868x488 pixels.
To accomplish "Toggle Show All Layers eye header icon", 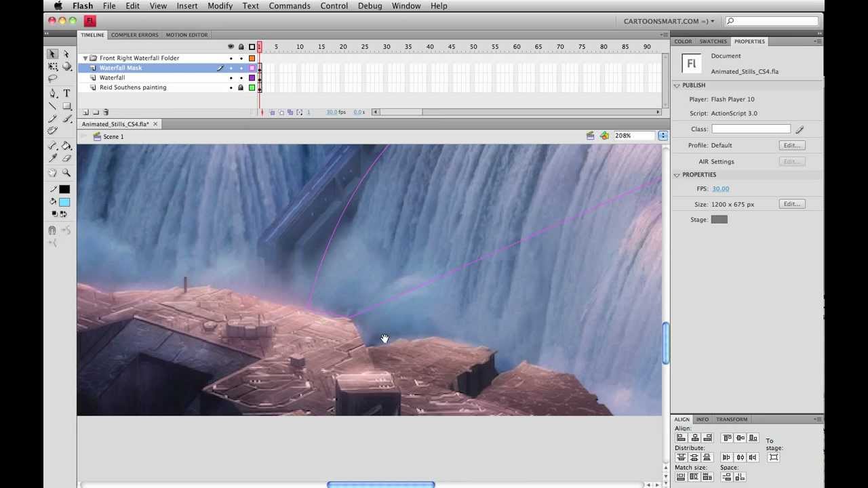I will tap(231, 47).
